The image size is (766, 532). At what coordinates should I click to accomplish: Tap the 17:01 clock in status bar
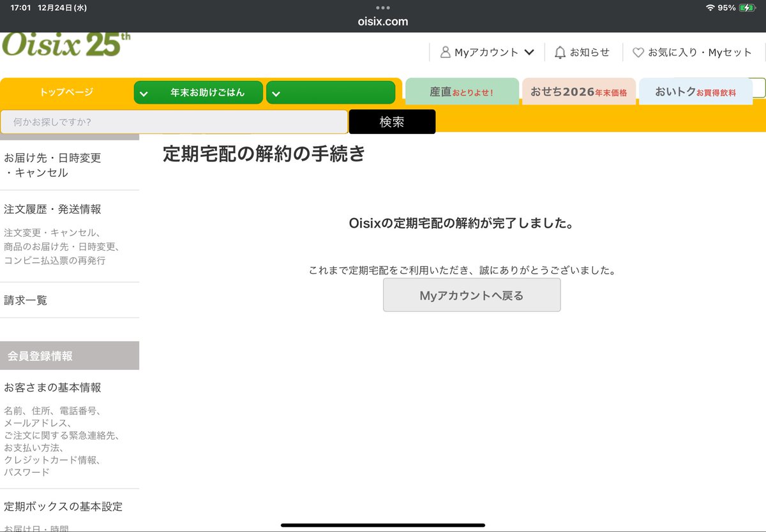20,8
